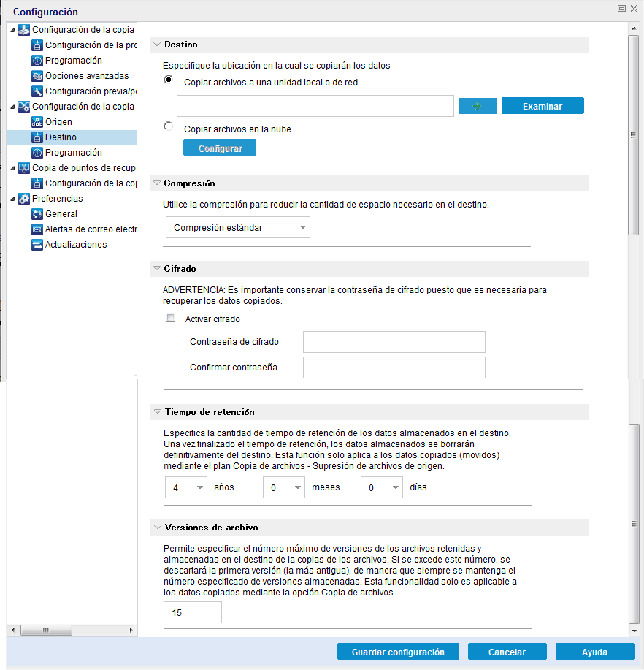
Task: Collapse the Compresión section header
Action: (x=157, y=183)
